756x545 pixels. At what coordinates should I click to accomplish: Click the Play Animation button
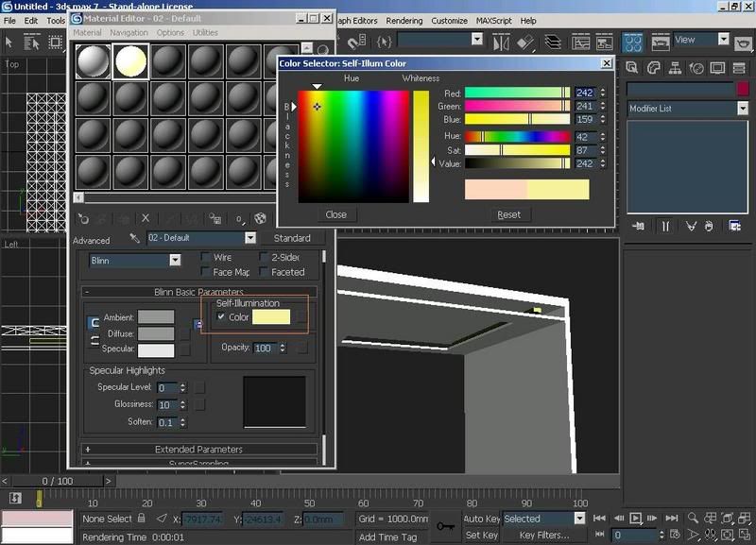(636, 519)
